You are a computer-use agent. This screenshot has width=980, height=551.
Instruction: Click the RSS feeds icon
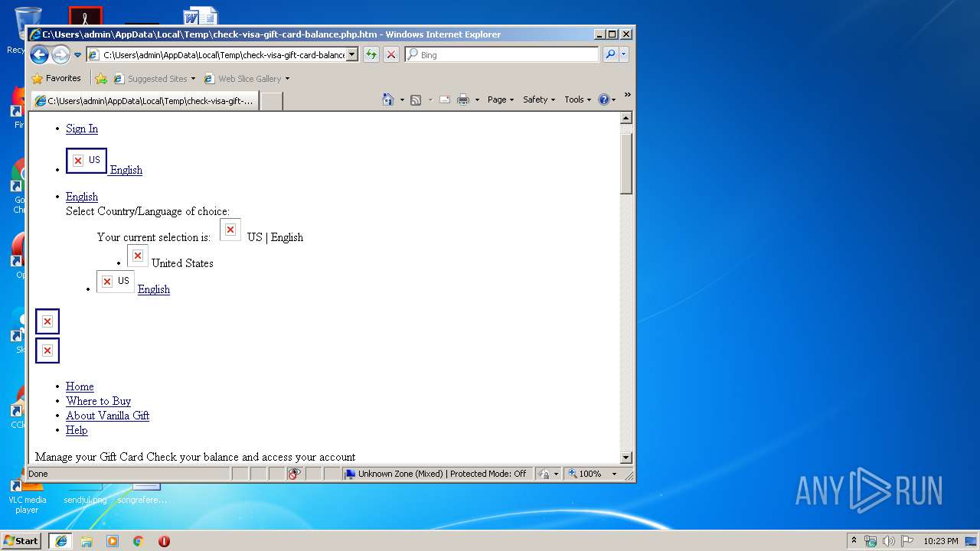click(416, 99)
